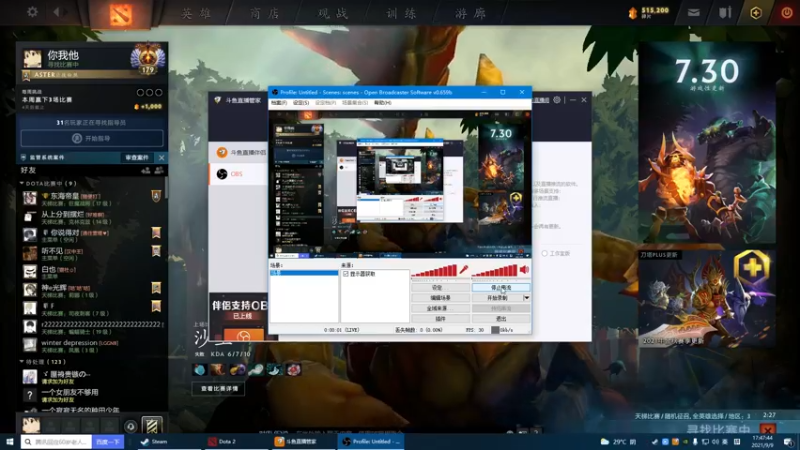Image resolution: width=800 pixels, height=450 pixels.
Task: Select 斗鱼直播伴侣 item in Douyu sidebar
Action: pos(238,152)
